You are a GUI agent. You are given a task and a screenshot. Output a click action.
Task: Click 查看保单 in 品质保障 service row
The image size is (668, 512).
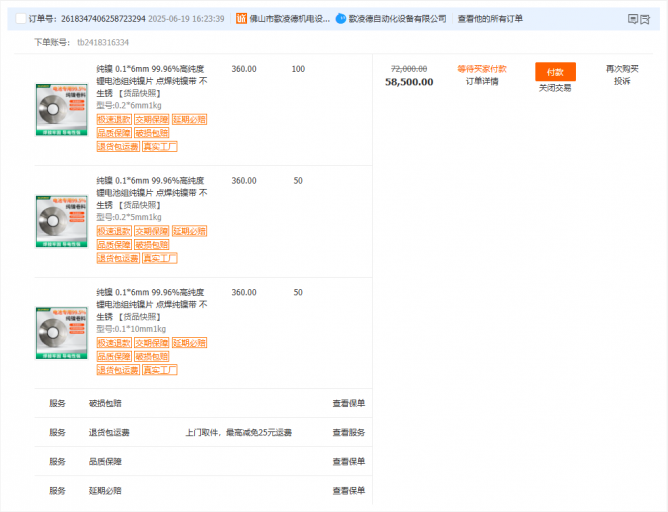pyautogui.click(x=348, y=461)
